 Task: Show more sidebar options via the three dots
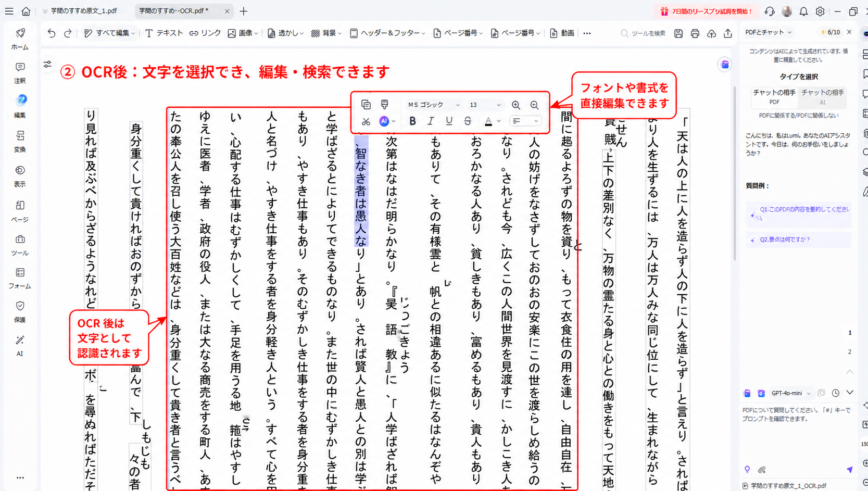tap(20, 477)
